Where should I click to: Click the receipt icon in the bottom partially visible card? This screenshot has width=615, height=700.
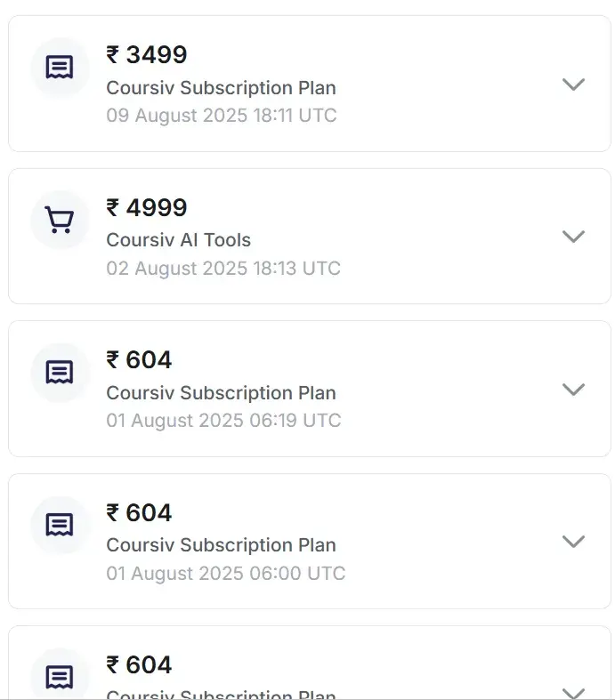click(x=60, y=678)
